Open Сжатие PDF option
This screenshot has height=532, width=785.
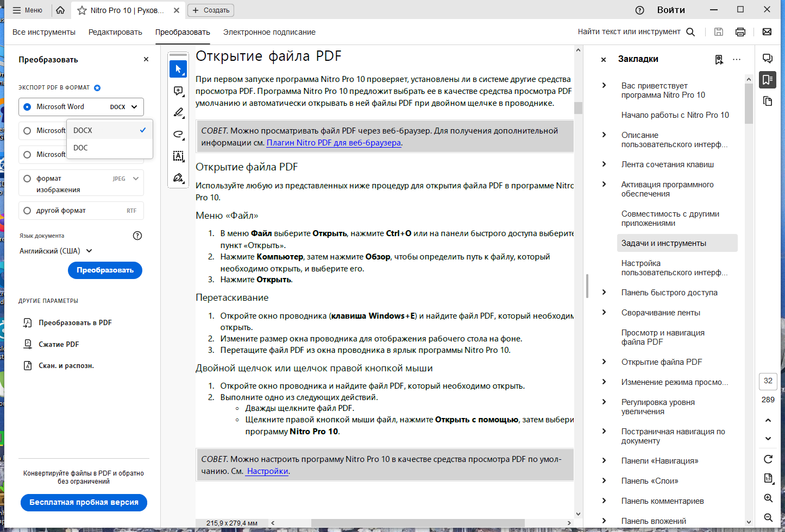tap(52, 344)
